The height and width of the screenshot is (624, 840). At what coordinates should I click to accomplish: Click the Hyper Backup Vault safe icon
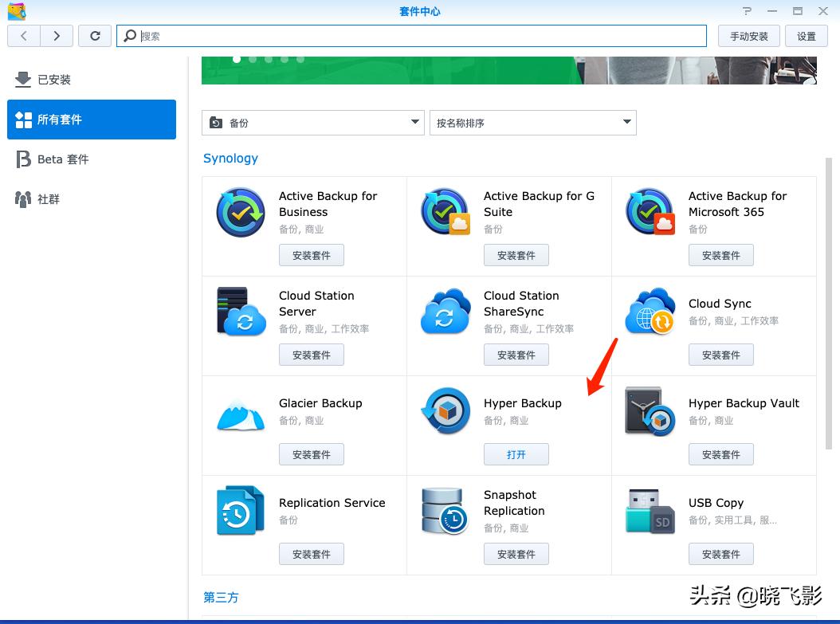pos(650,411)
